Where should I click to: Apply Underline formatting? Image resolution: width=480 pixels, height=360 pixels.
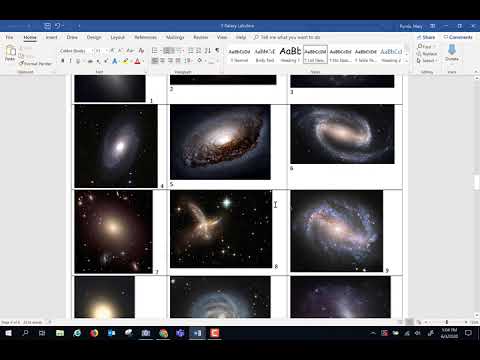pos(78,61)
